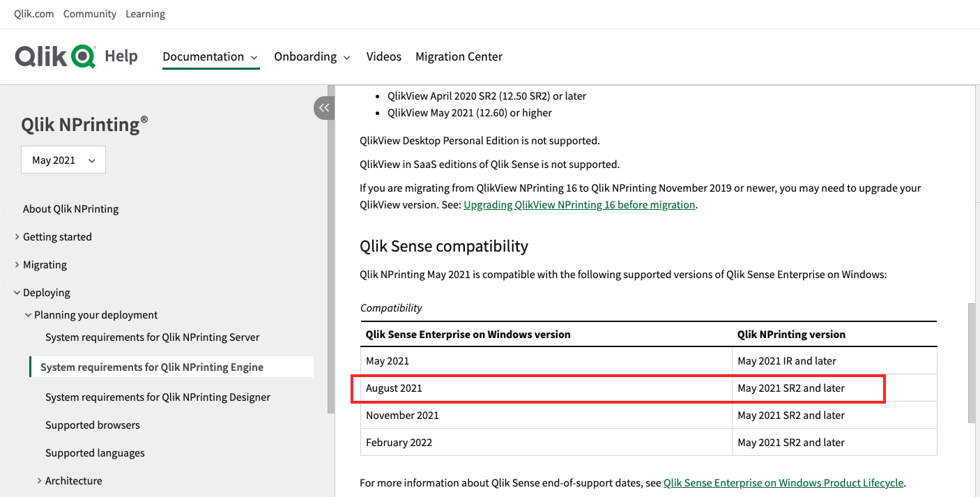Open Upgrading QlikView NPrinting 16 link
The height and width of the screenshot is (497, 980).
(579, 205)
